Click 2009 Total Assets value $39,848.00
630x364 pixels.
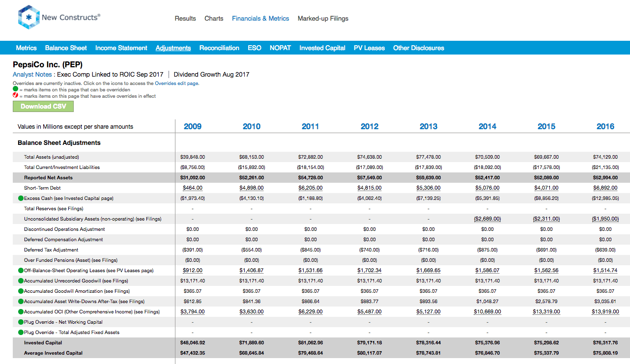[193, 157]
